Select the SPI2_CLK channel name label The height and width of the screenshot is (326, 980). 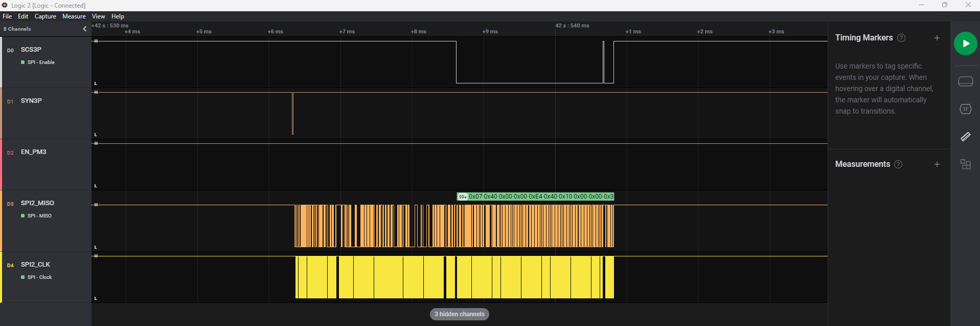(x=35, y=265)
